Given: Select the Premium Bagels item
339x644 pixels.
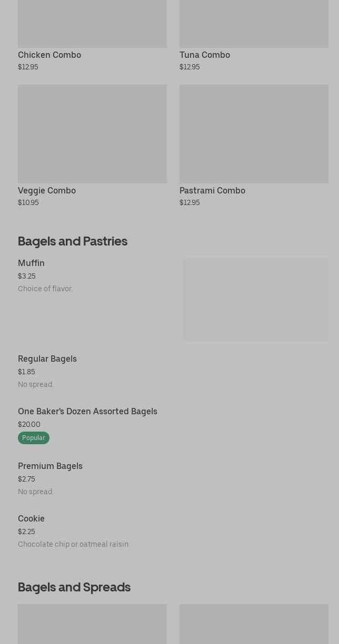Looking at the screenshot, I should coord(50,466).
